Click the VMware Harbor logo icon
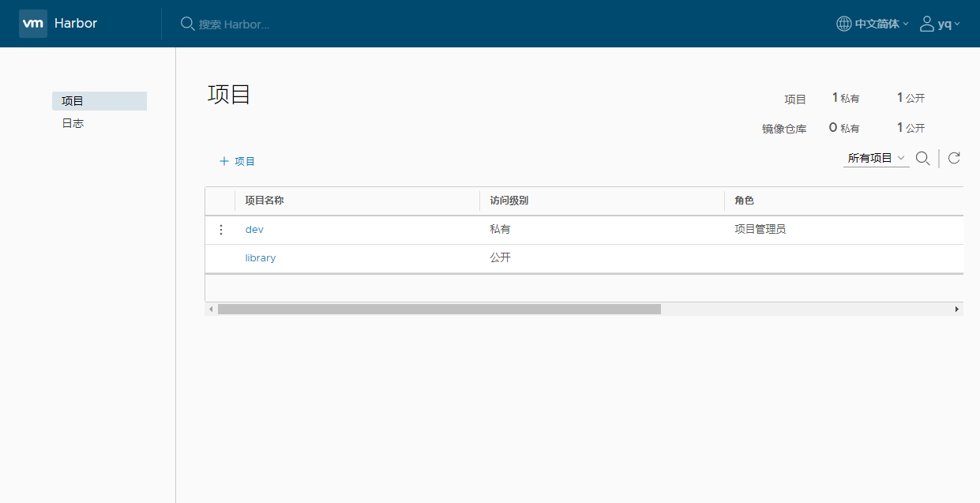The image size is (980, 503). coord(33,24)
